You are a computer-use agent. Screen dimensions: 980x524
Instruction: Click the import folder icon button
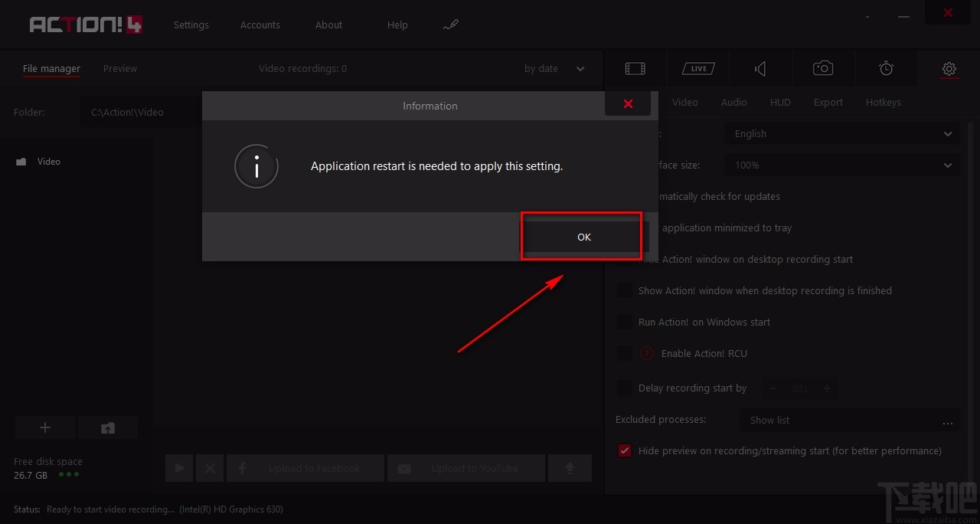tap(108, 427)
